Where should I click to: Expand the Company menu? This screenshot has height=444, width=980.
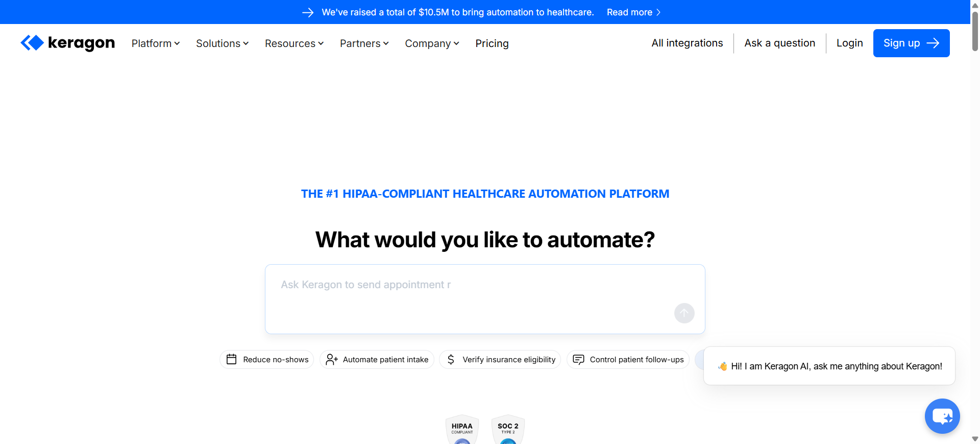click(432, 43)
